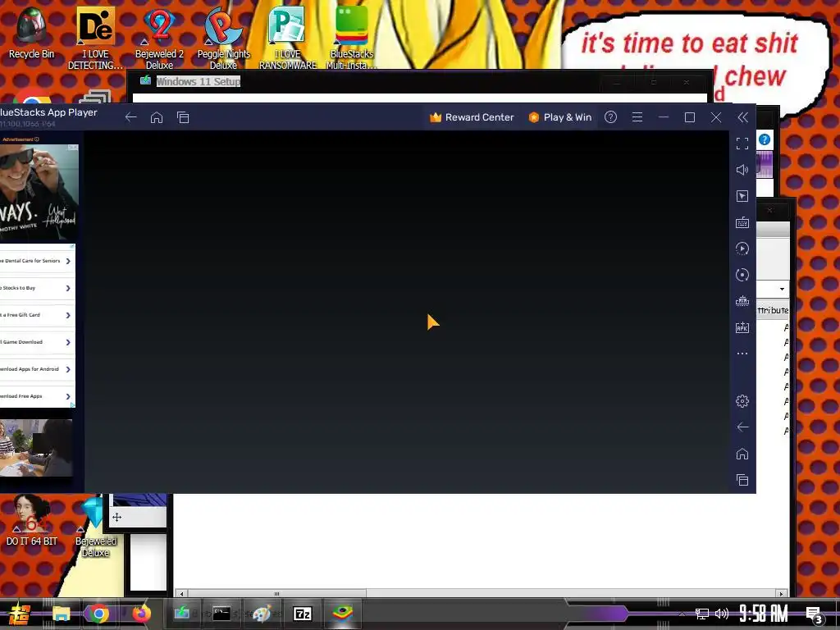The image size is (840, 630).
Task: Open the memory trim icon in sidebar
Action: point(742,301)
